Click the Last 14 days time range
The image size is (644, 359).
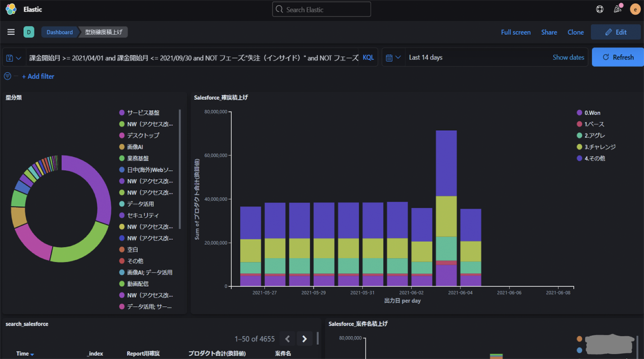coord(426,57)
